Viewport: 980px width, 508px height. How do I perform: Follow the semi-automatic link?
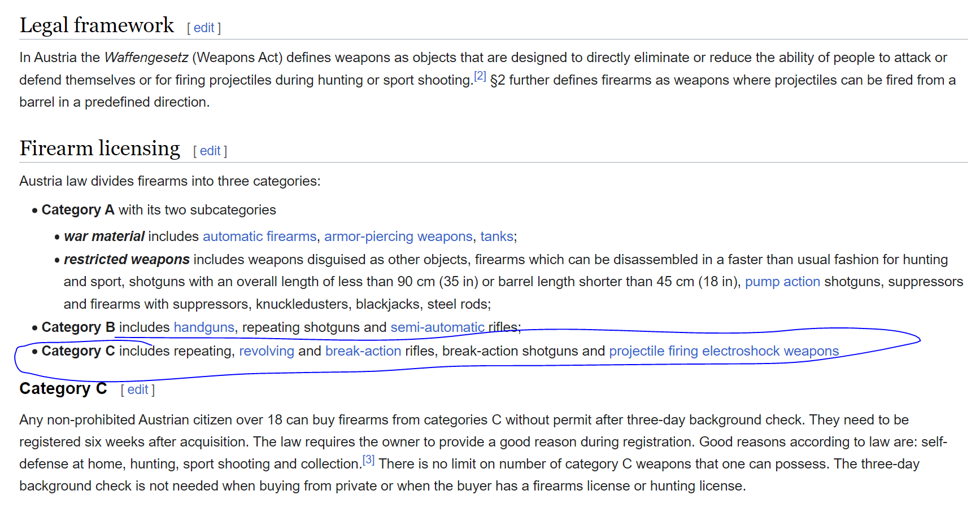coord(438,327)
